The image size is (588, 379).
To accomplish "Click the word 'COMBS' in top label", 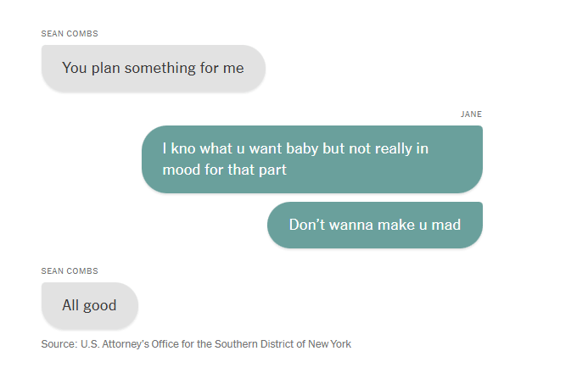I will (82, 34).
